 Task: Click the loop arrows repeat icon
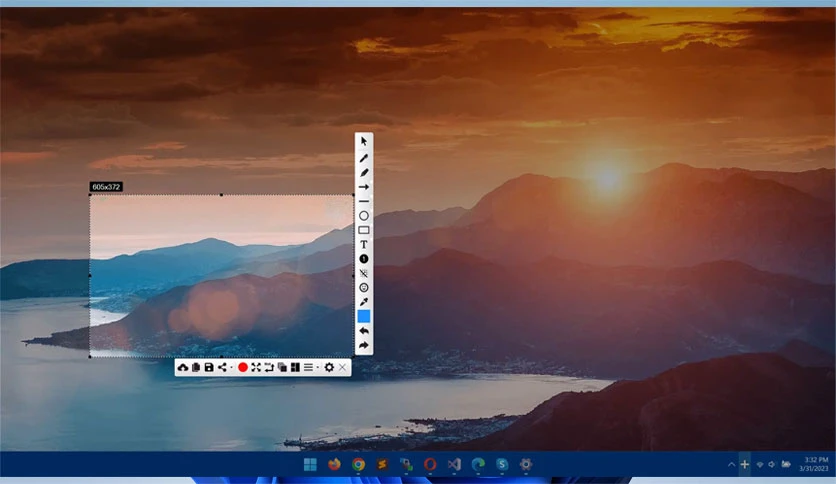click(x=269, y=367)
